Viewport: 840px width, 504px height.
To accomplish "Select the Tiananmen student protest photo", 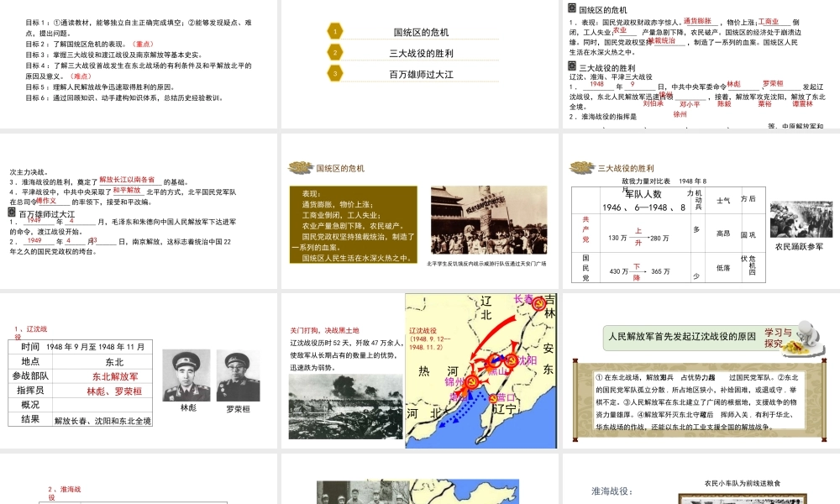I will (x=489, y=219).
